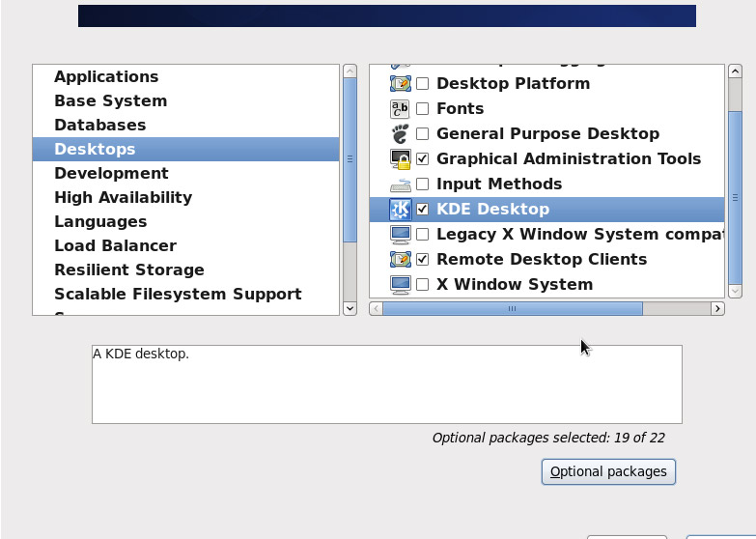Enable the X Window System checkbox
Screen dimensions: 756x539
[422, 284]
